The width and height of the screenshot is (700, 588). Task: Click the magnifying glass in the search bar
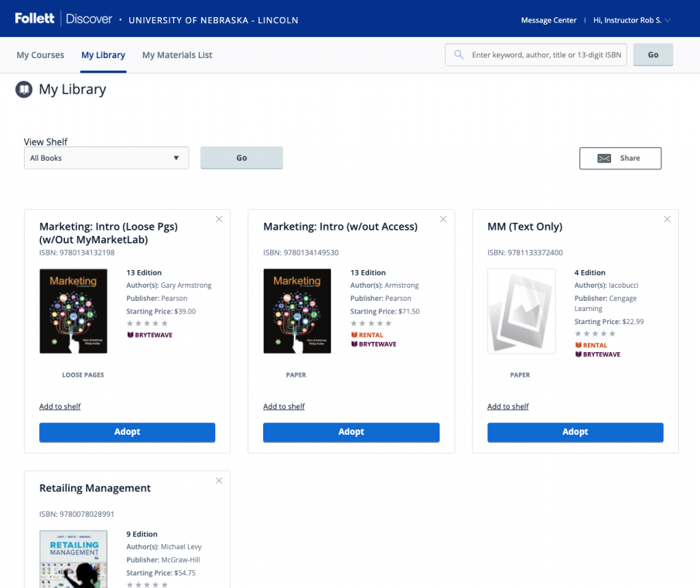(x=459, y=54)
